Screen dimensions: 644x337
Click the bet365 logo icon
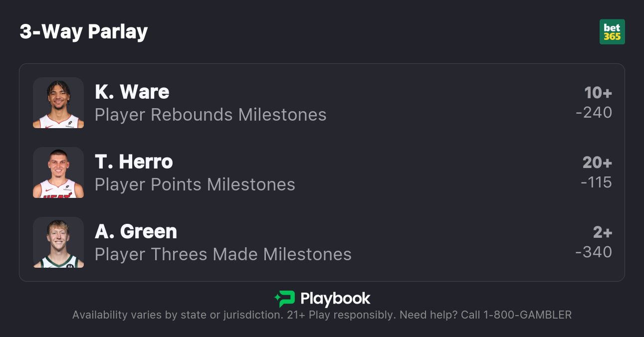(612, 32)
